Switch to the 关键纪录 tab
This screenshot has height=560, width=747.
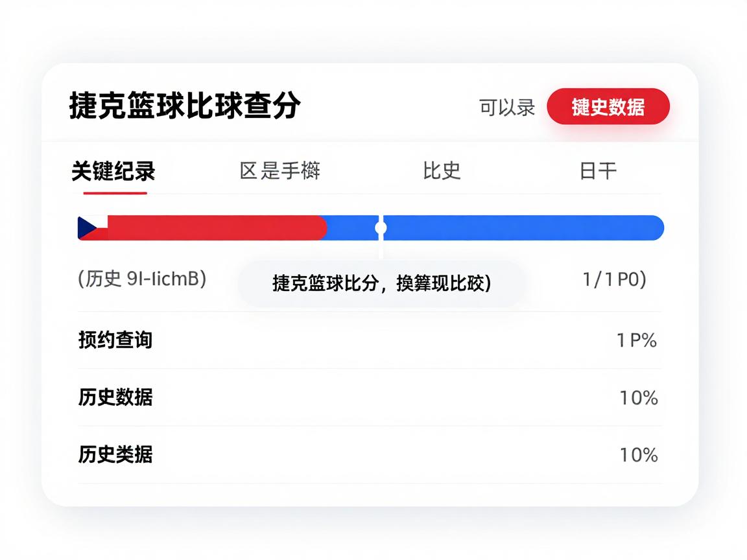click(113, 172)
